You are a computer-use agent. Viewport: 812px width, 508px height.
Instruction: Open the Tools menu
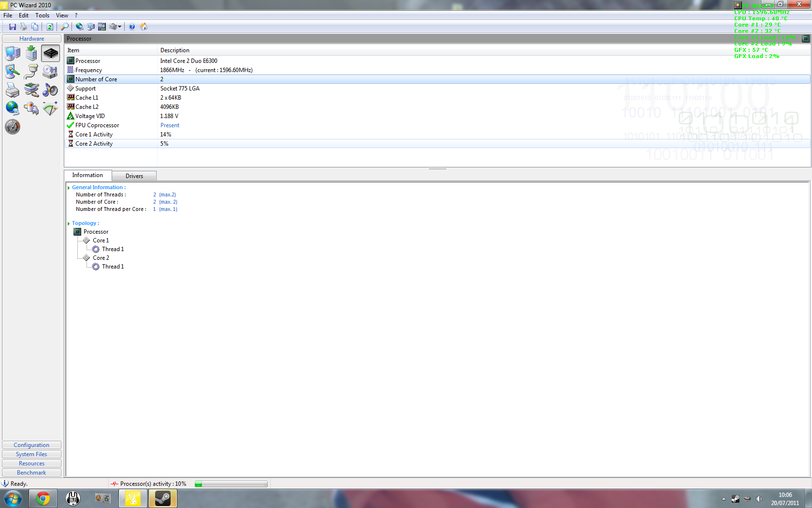click(x=43, y=15)
